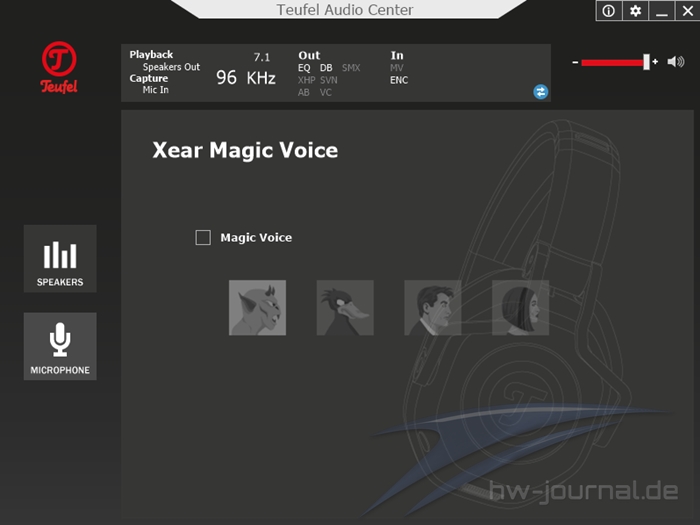Select the duck voice effect avatar

click(345, 307)
